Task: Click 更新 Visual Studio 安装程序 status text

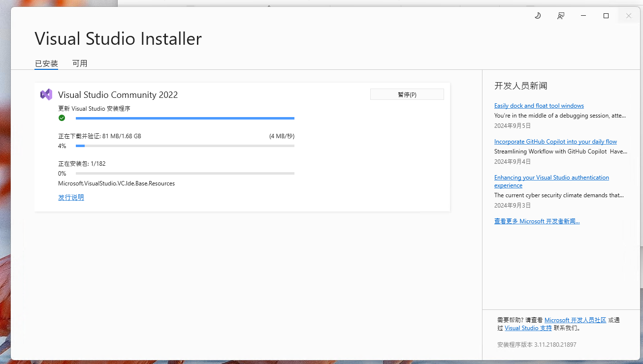Action: click(x=94, y=109)
